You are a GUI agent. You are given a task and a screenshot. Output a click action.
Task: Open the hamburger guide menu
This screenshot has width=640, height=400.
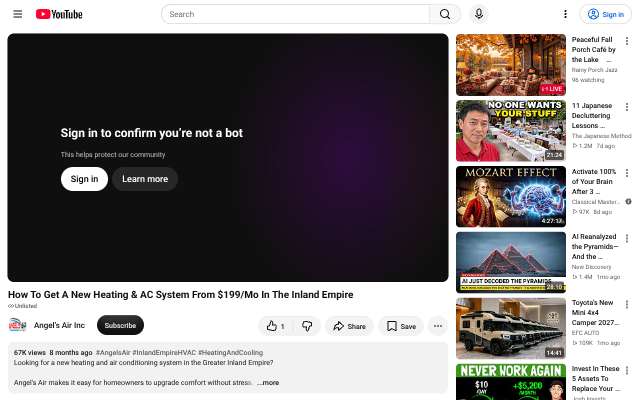click(18, 14)
